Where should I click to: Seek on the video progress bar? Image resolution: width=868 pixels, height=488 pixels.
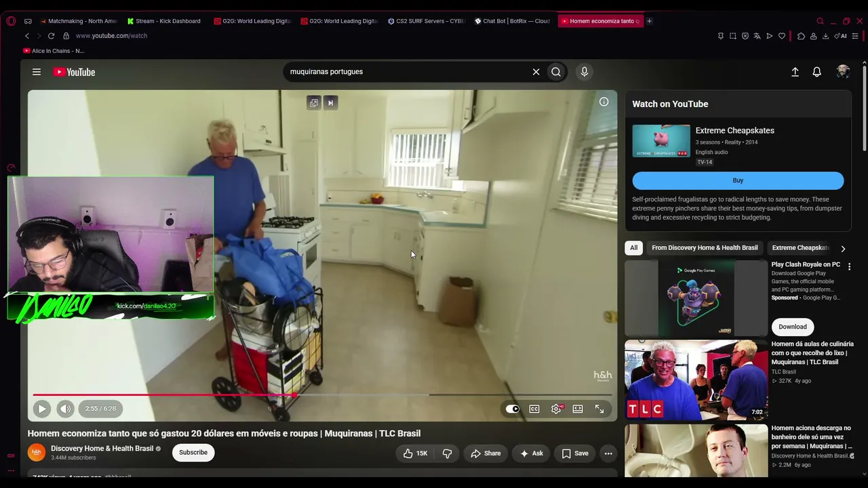click(322, 394)
